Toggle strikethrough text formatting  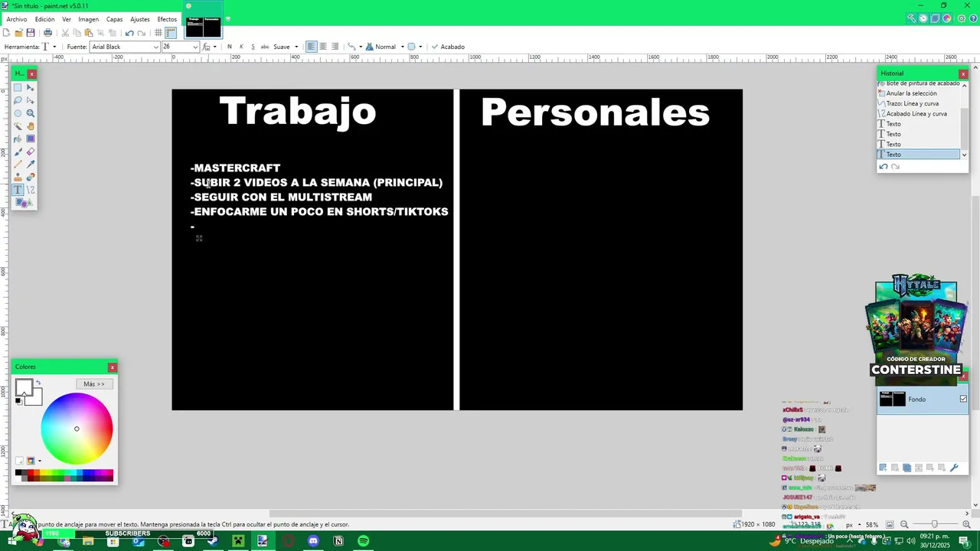tap(265, 47)
